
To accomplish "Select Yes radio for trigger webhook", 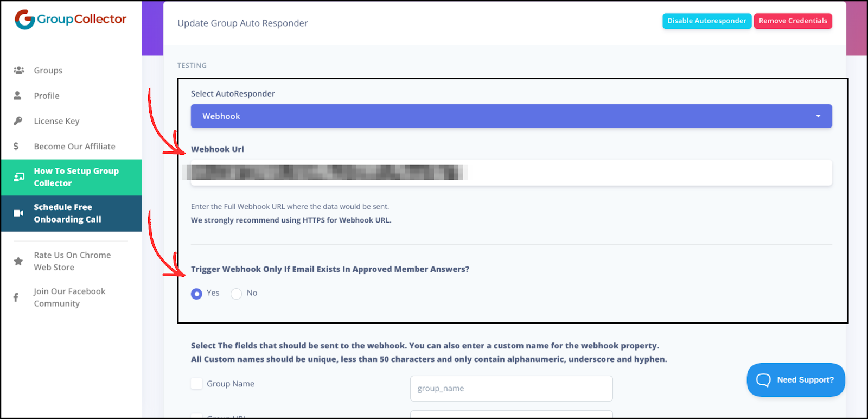I will click(x=196, y=294).
